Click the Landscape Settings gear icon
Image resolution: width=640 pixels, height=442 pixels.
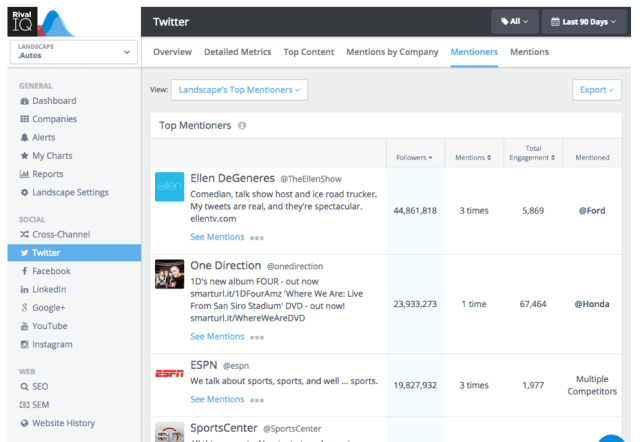pyautogui.click(x=24, y=192)
